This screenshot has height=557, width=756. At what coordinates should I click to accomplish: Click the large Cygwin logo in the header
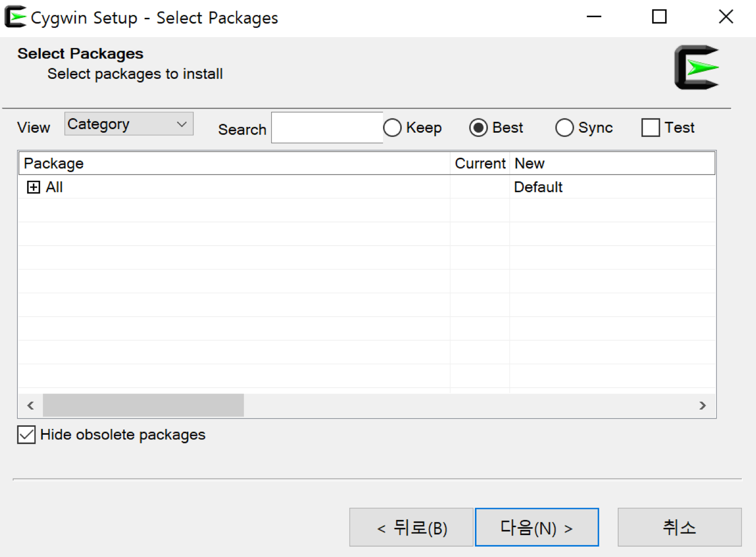coord(697,67)
